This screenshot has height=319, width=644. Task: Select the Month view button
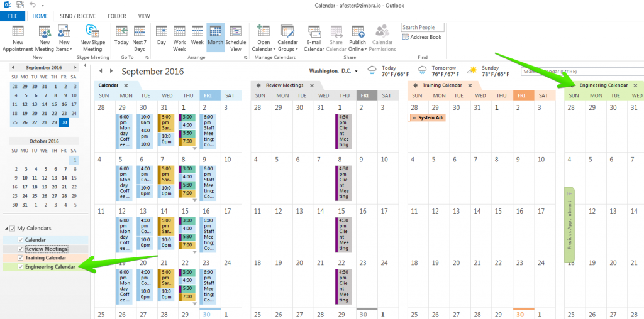[x=215, y=37]
